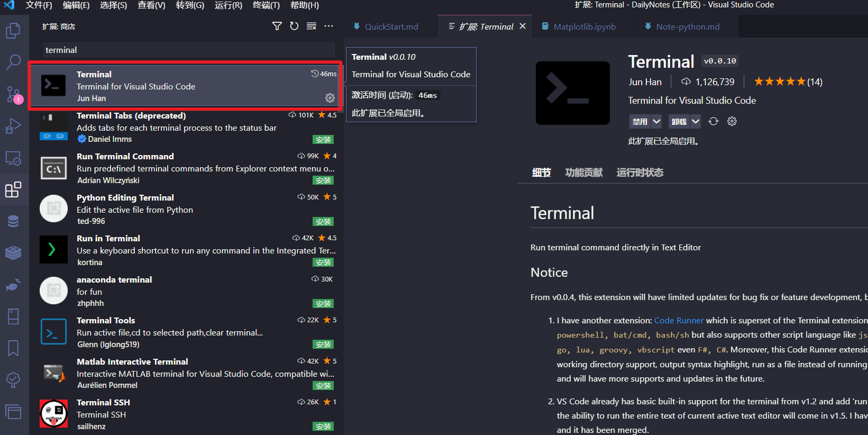
Task: Open the database cylinder icon view
Action: pos(13,221)
